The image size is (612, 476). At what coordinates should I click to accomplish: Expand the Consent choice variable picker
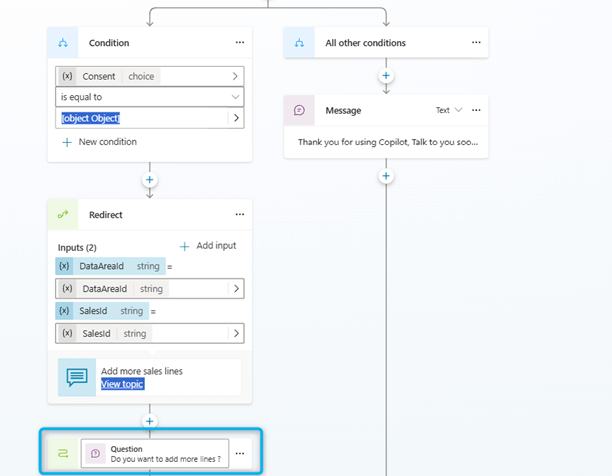(x=235, y=76)
